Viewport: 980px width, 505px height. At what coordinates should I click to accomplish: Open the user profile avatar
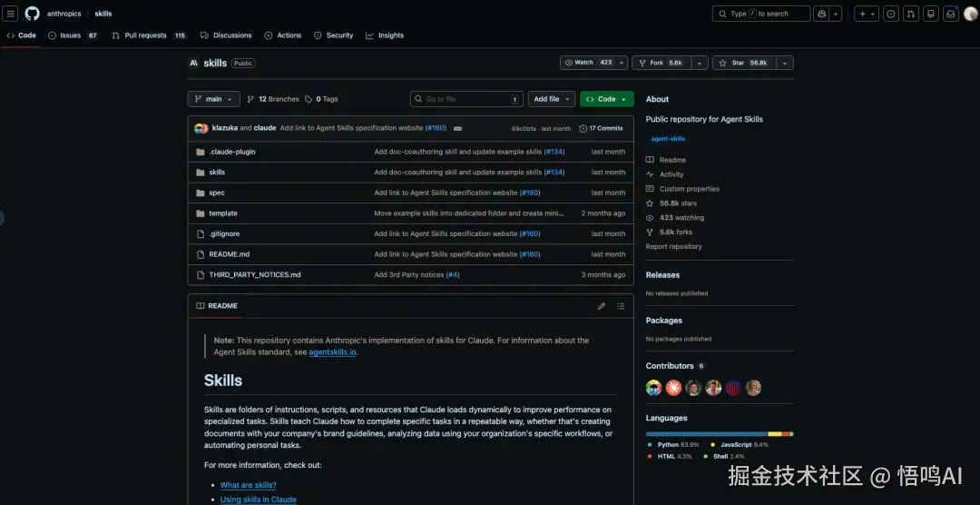click(x=970, y=14)
